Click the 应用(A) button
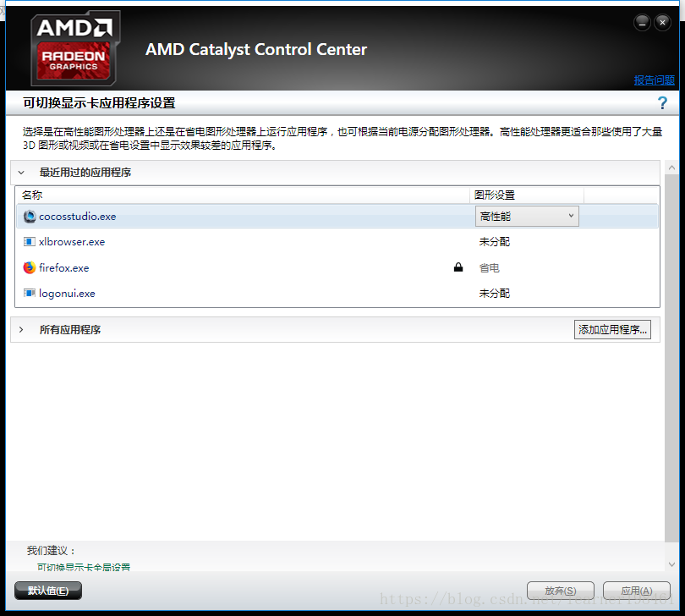 637,591
